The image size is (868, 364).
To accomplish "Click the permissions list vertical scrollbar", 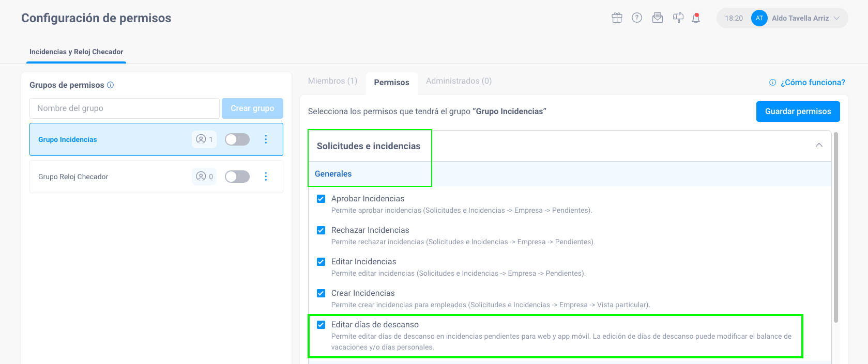I will [835, 227].
